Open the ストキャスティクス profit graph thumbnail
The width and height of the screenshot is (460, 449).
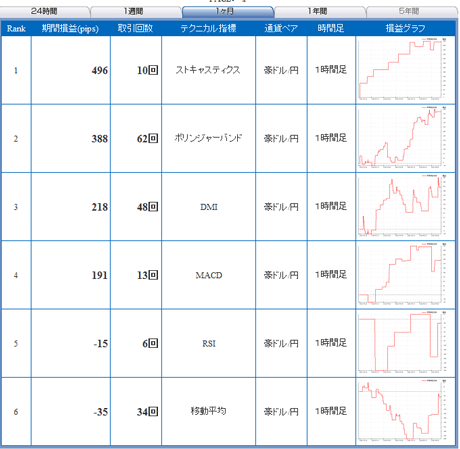click(402, 68)
